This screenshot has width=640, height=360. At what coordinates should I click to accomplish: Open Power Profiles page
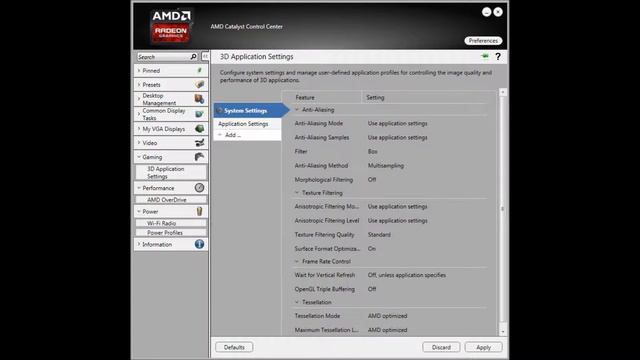coord(171,233)
